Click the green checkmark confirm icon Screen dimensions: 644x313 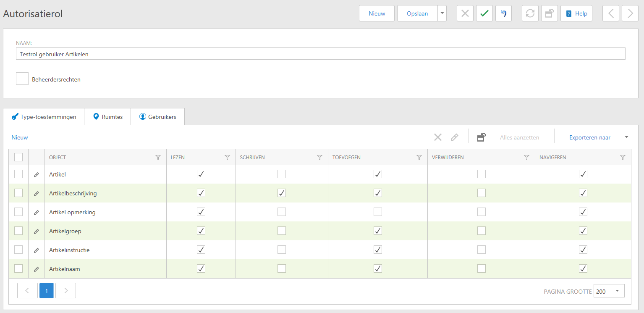pos(484,13)
